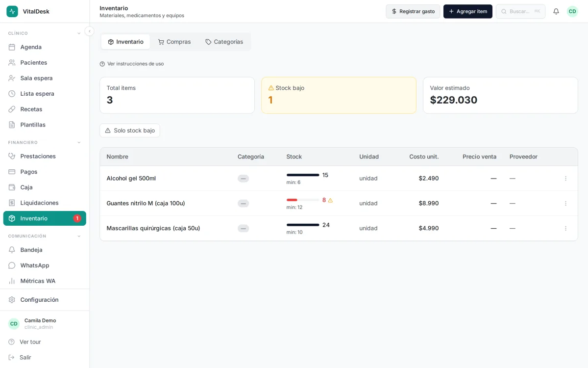The image size is (588, 368).
Task: Click Salir to log out
Action: (x=45, y=358)
